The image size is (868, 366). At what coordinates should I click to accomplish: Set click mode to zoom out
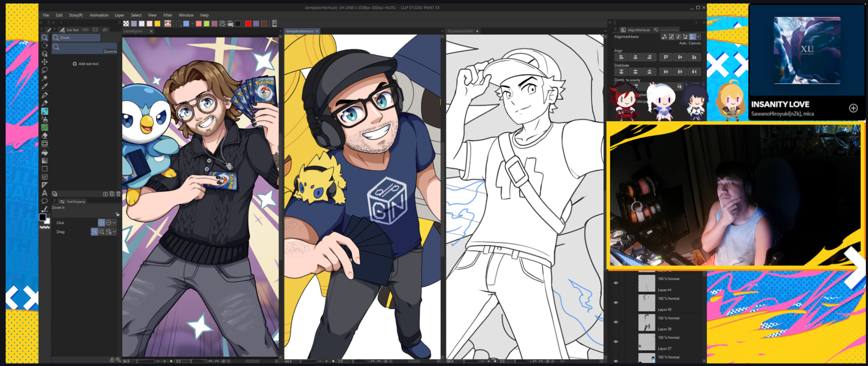[x=108, y=223]
